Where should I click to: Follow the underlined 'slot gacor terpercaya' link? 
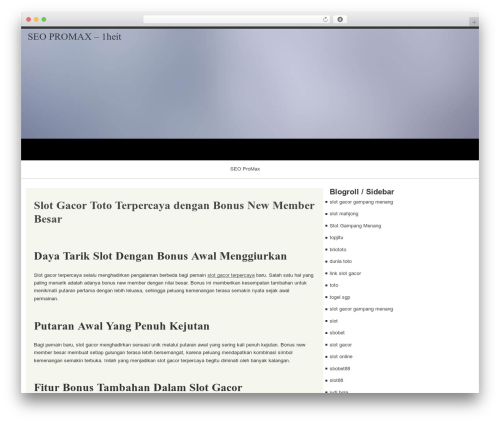(x=231, y=275)
